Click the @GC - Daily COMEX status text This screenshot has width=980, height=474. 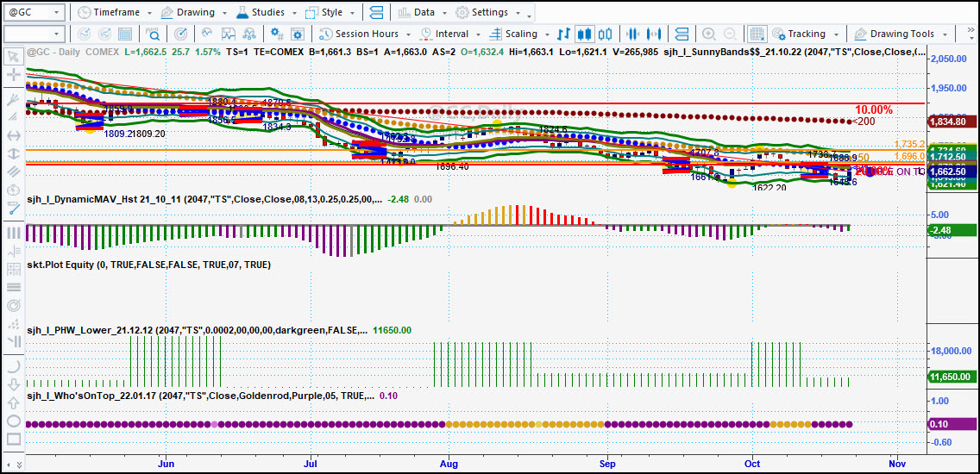tap(73, 53)
